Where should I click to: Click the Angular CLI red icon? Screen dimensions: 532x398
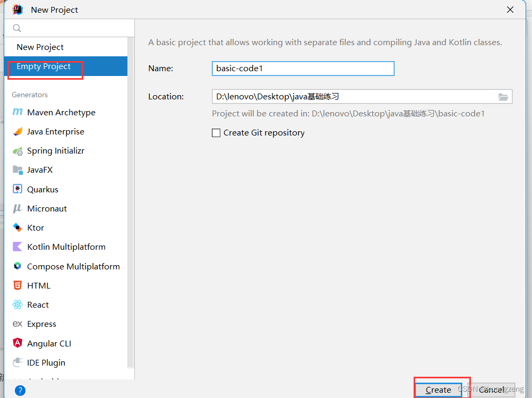18,343
